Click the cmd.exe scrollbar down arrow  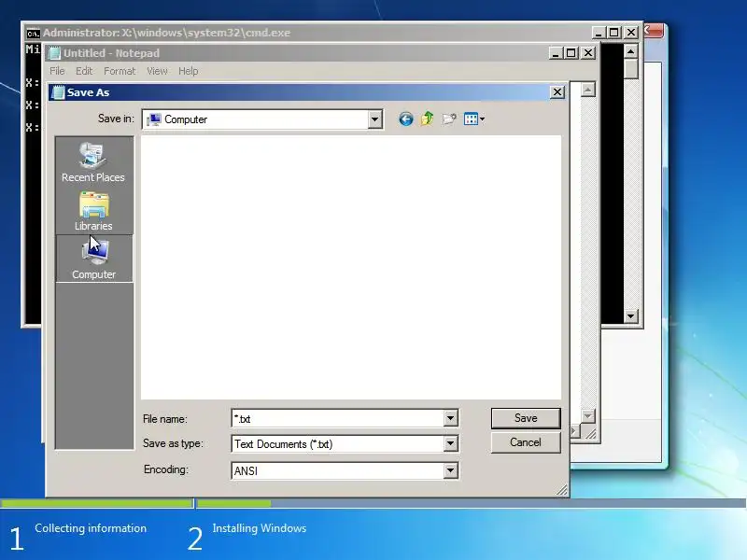pyautogui.click(x=631, y=315)
